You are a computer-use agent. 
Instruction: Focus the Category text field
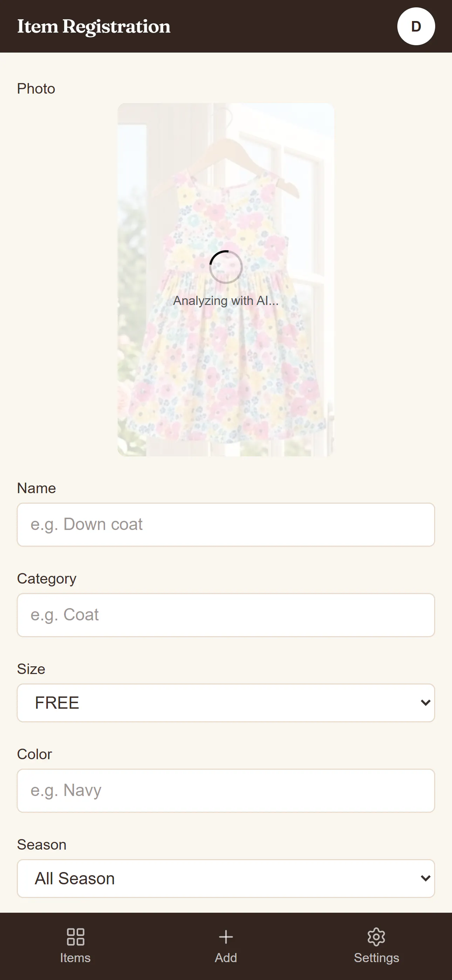pyautogui.click(x=226, y=615)
